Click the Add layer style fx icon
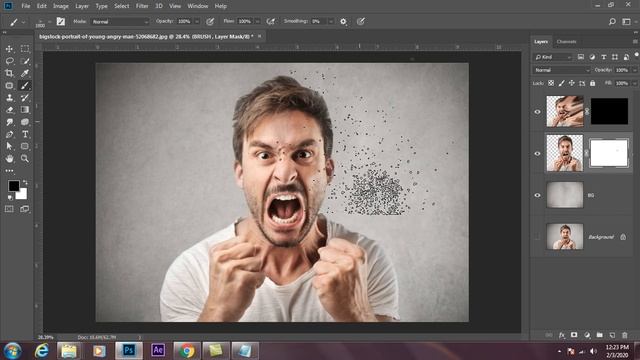640x360 pixels. pos(562,335)
